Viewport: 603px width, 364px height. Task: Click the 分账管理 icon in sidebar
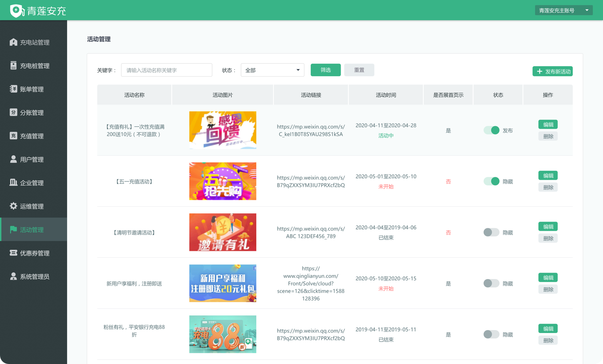[x=14, y=113]
